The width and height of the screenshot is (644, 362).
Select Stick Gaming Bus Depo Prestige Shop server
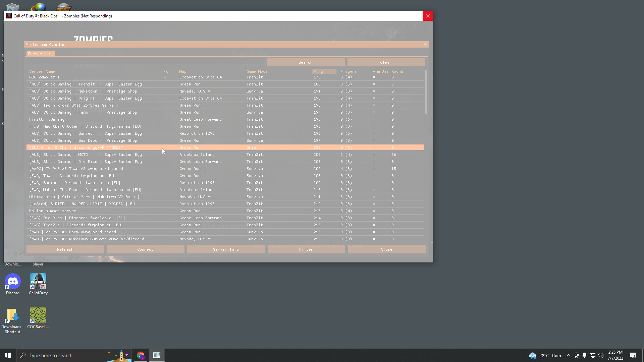(x=225, y=140)
